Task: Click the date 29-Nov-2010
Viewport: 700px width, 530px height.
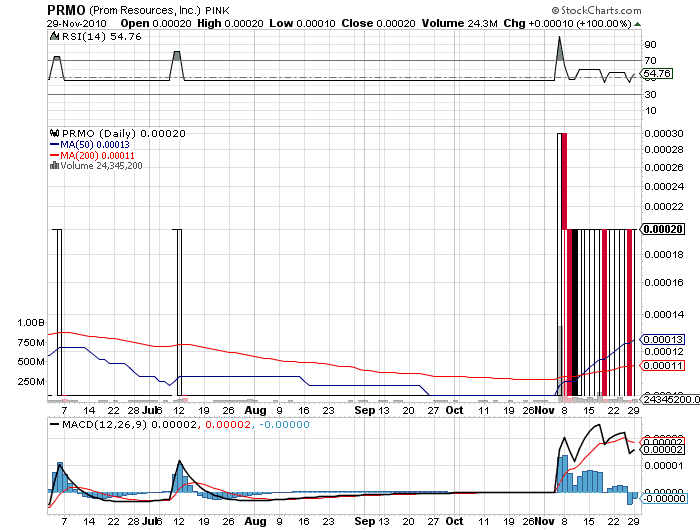Action: 77,23
